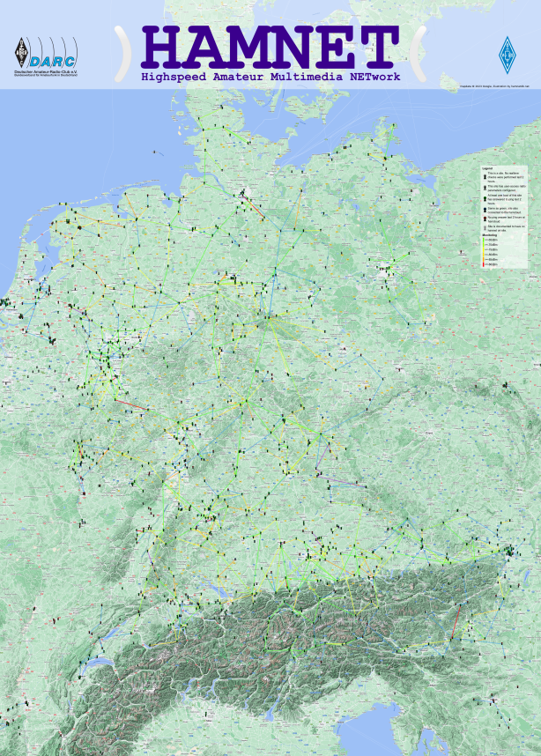Click the blue diamond amateur radio emblem
541x756 pixels.
pyautogui.click(x=508, y=55)
